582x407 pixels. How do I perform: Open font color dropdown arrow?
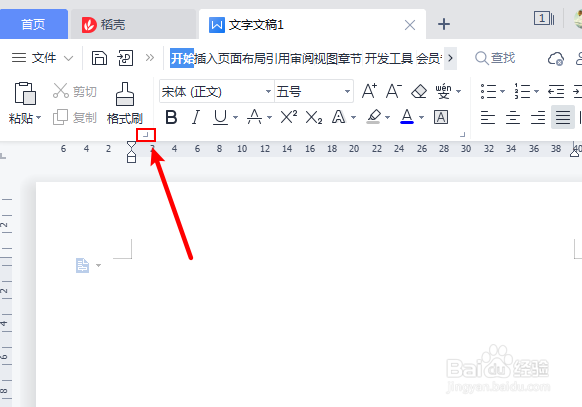coord(421,118)
